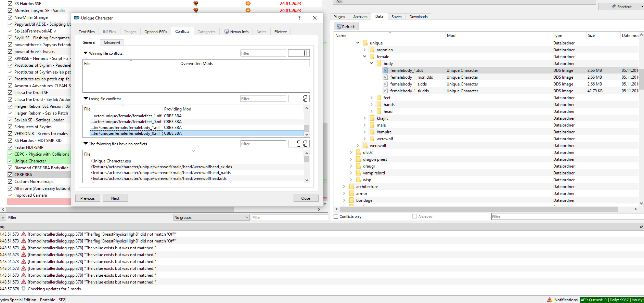Viewport: 644px width, 303px height.
Task: Click the folder icon of 'khajiit'
Action: tap(372, 118)
